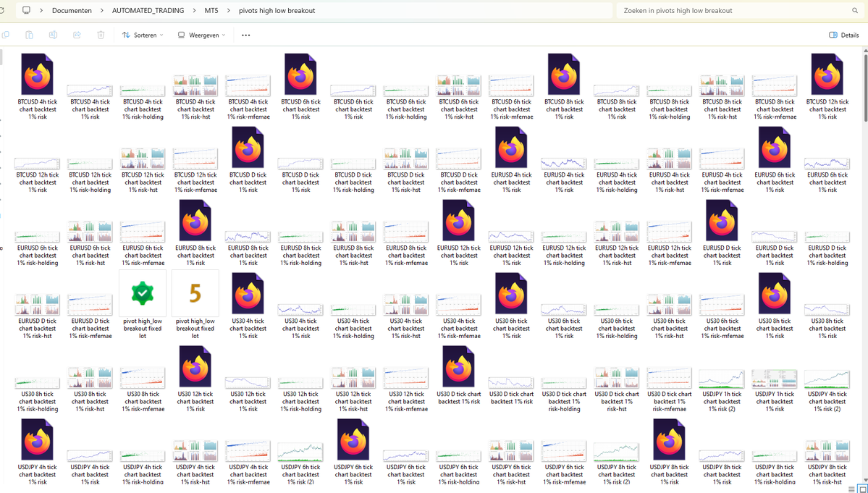This screenshot has height=493, width=868.
Task: Select the Firefox HTML file US30 6h 1% risk
Action: click(x=512, y=293)
